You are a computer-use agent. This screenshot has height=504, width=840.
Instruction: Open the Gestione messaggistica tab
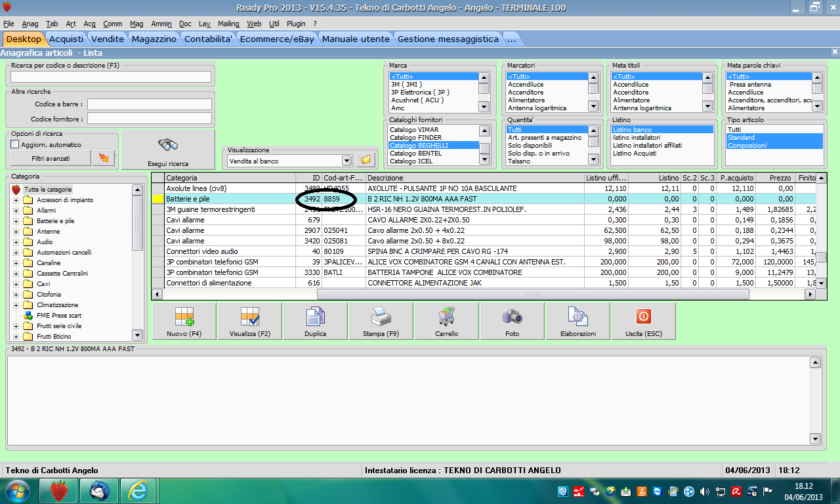pos(448,39)
